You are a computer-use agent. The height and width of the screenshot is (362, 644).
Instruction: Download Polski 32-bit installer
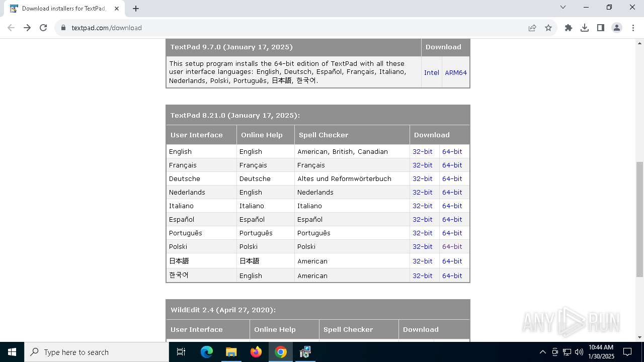click(423, 246)
